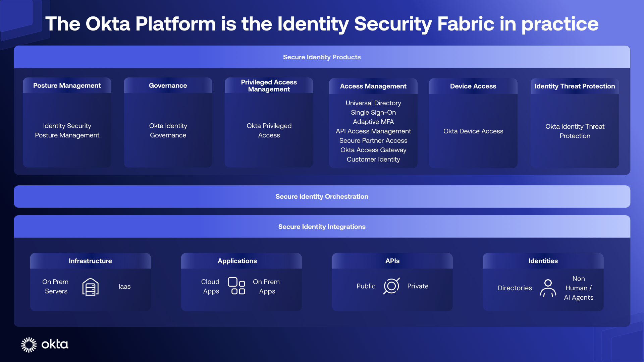Click the server building icon under Infrastructure
Screen dimensions: 644x362
coord(90,287)
